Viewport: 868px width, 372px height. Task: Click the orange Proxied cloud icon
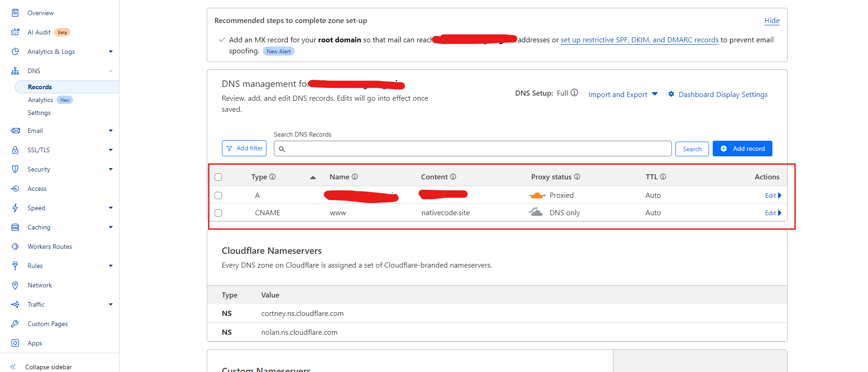pyautogui.click(x=537, y=195)
